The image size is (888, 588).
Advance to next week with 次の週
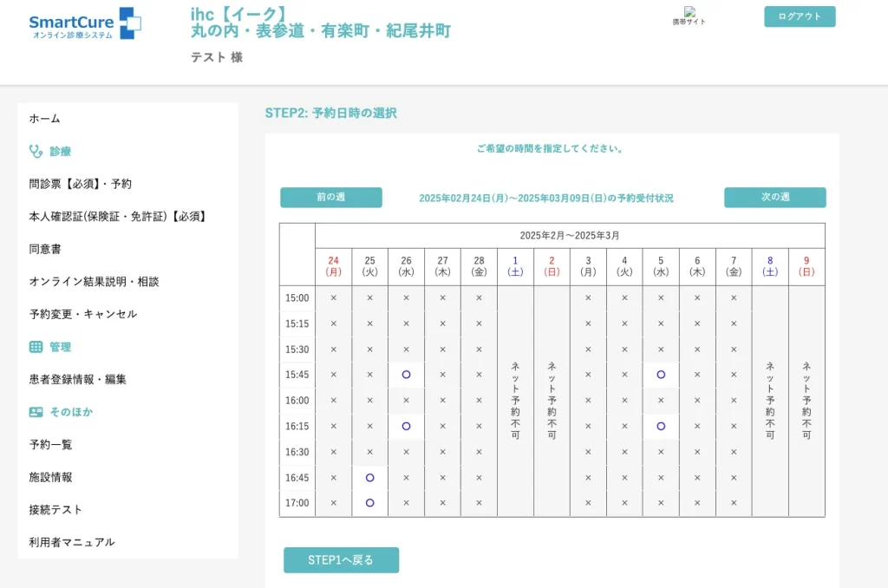pyautogui.click(x=774, y=198)
